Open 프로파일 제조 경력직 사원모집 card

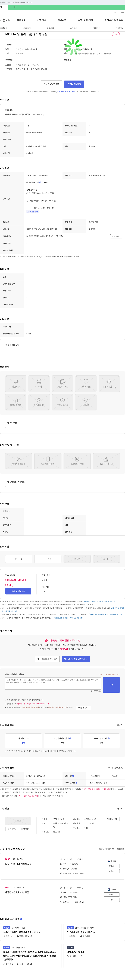81,932
